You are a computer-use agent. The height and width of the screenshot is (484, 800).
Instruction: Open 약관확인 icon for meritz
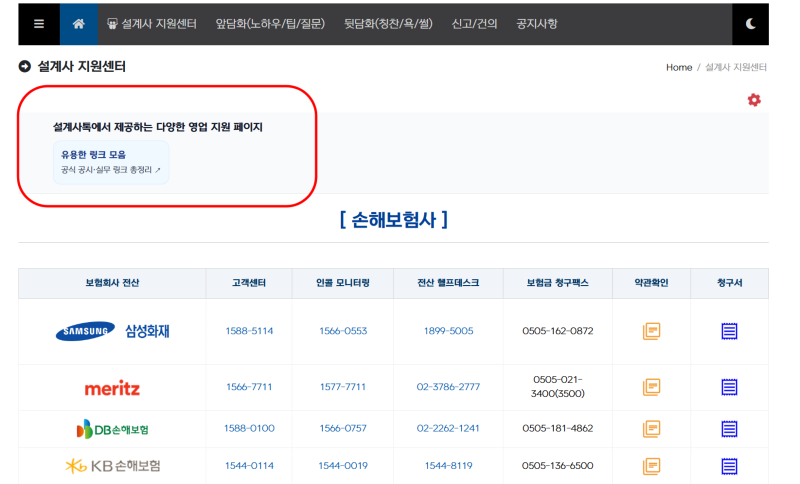tap(652, 387)
